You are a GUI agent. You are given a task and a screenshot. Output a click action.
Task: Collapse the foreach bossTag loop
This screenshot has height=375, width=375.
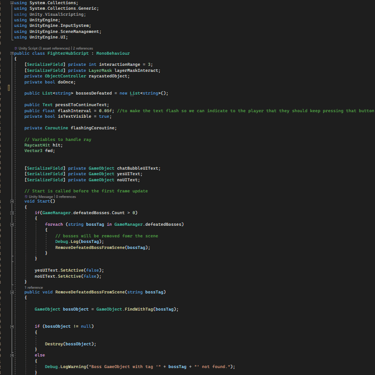[x=12, y=224]
